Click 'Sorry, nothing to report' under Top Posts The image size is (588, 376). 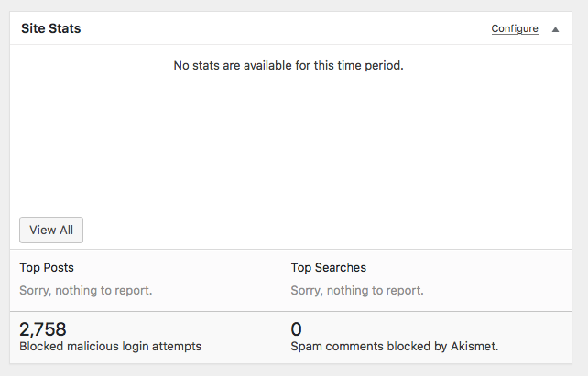pyautogui.click(x=86, y=291)
